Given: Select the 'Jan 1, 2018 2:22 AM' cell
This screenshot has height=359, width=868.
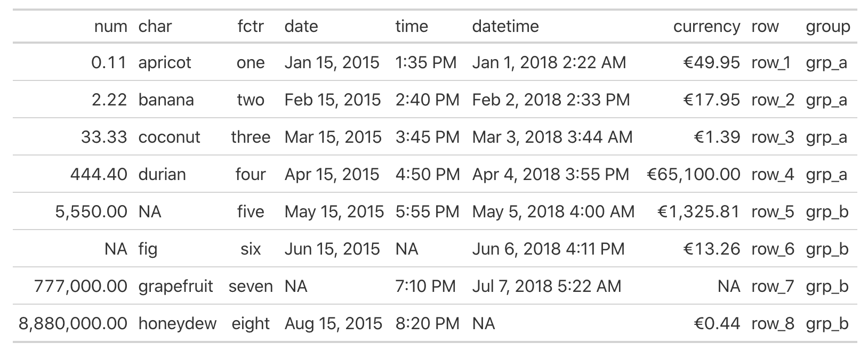Looking at the screenshot, I should click(549, 63).
